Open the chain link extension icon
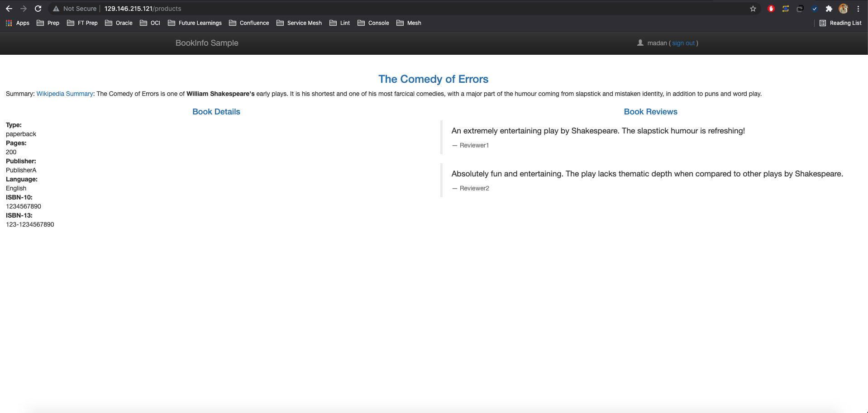 [800, 9]
